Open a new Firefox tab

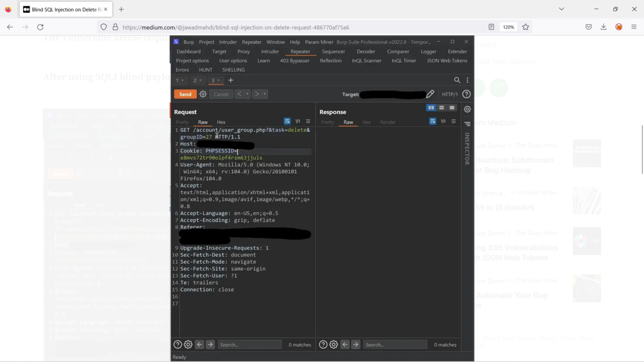point(121,9)
